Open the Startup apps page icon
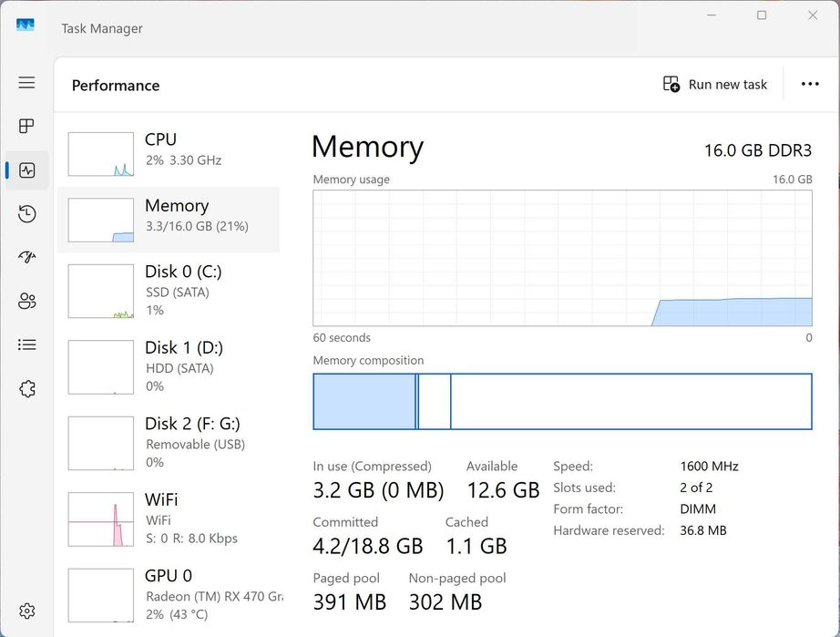 (27, 257)
